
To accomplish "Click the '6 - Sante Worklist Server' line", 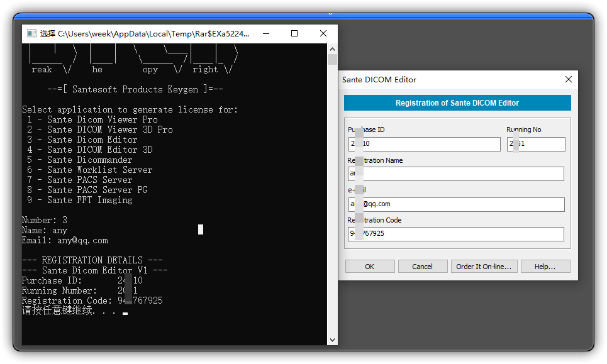I will click(90, 170).
